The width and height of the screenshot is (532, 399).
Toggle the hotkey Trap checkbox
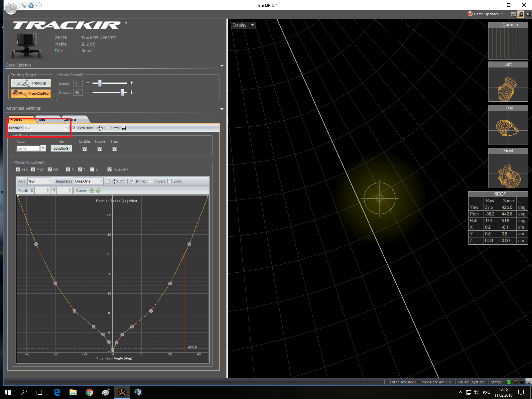point(114,149)
